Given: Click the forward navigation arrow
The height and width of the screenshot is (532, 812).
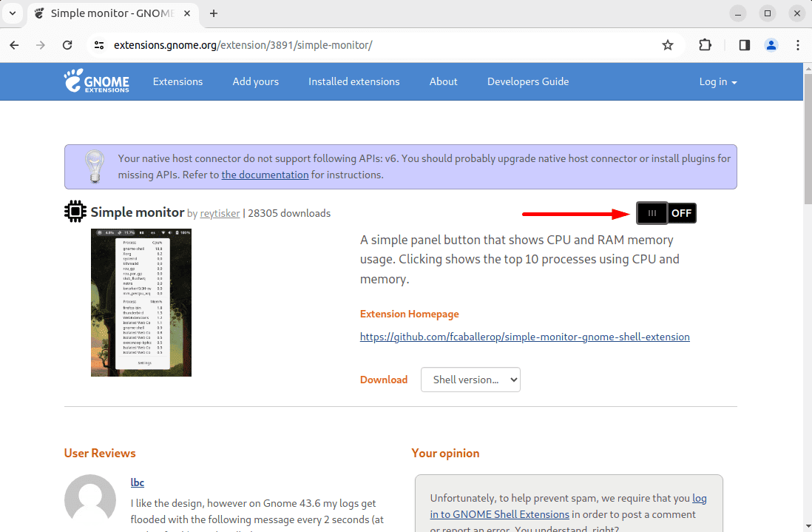Looking at the screenshot, I should click(x=41, y=45).
